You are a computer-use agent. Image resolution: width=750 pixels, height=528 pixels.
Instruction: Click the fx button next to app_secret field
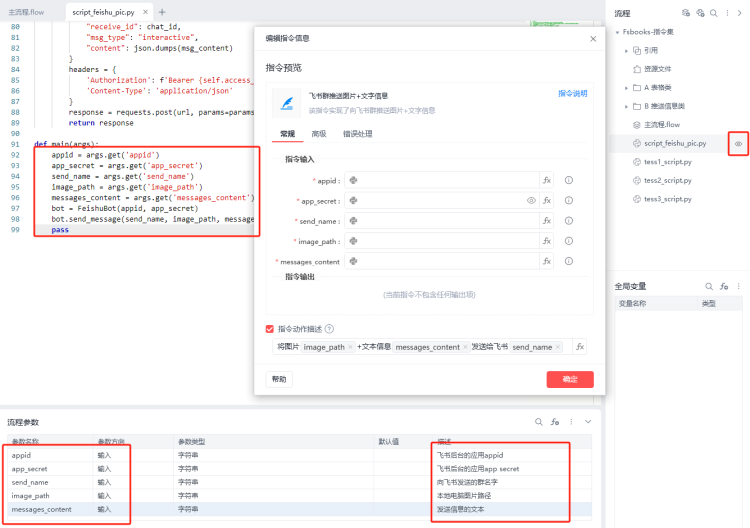point(547,200)
